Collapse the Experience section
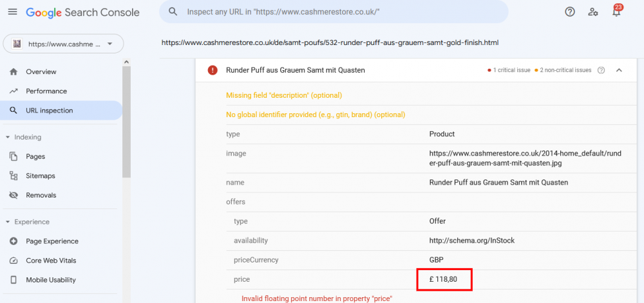Viewport: 644px width, 303px height. (8, 222)
